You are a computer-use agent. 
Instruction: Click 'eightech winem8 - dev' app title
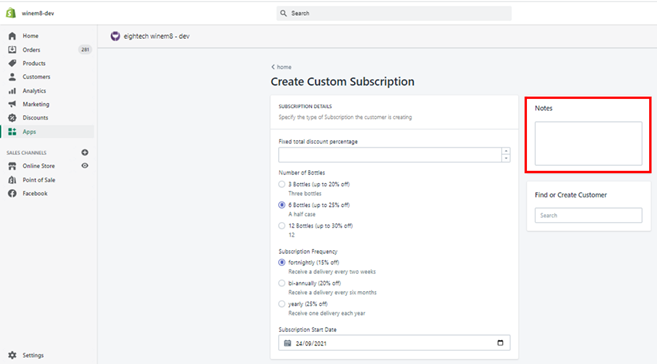pyautogui.click(x=157, y=36)
